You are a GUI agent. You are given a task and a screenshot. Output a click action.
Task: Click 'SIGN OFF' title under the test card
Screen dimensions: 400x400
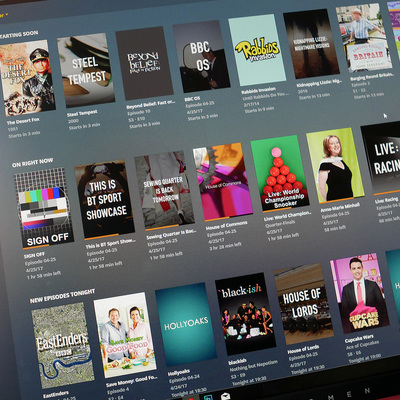tap(34, 255)
